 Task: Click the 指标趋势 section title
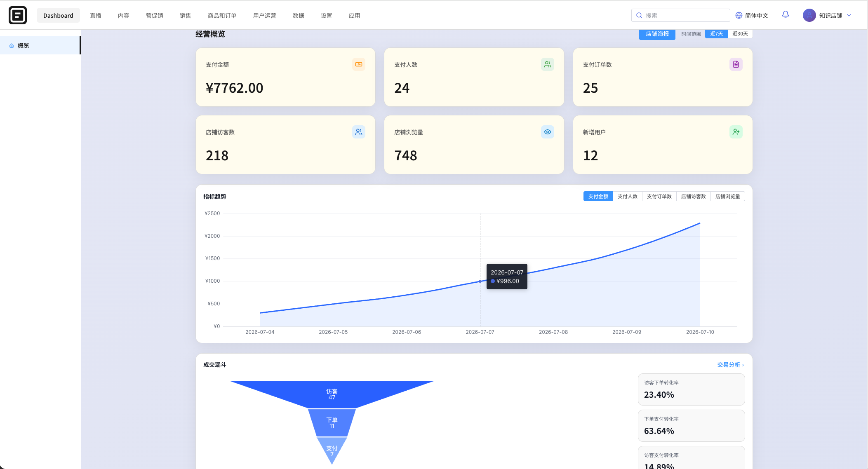point(215,197)
